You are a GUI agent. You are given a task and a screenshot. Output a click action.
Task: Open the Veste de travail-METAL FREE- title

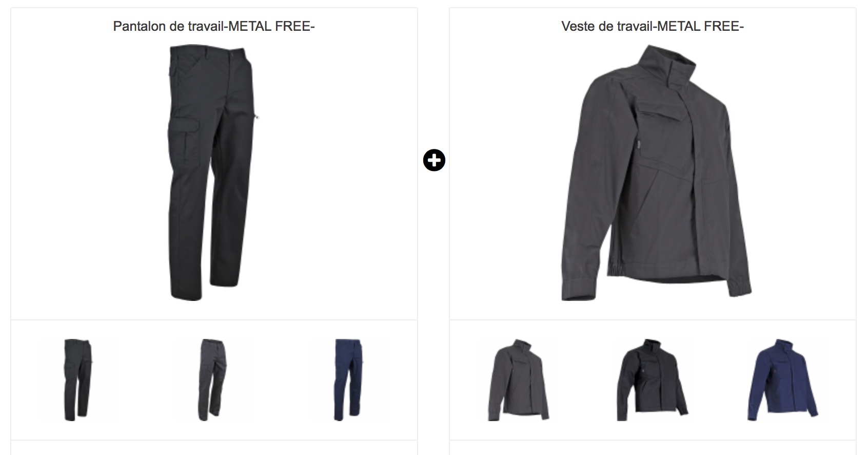pyautogui.click(x=653, y=26)
